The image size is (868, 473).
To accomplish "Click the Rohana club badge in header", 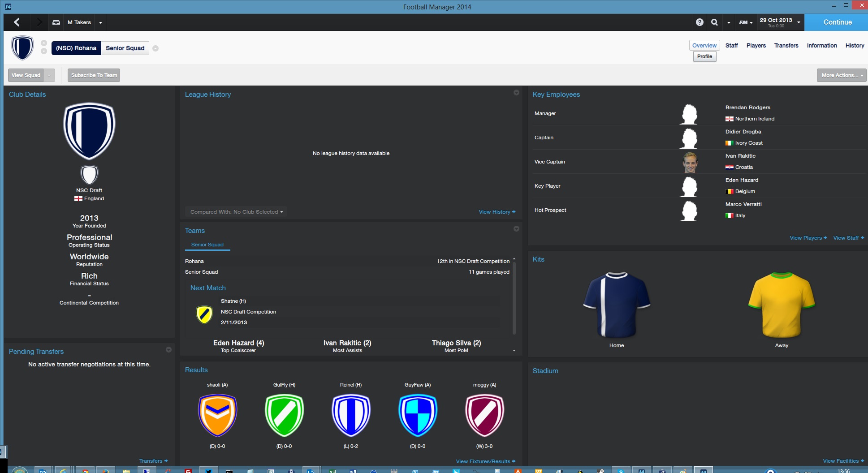I will (22, 47).
